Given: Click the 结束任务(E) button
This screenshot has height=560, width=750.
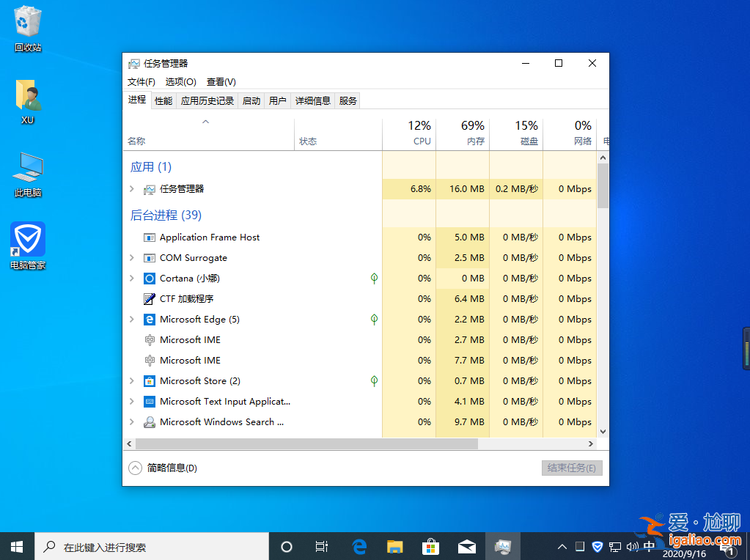Looking at the screenshot, I should [572, 468].
